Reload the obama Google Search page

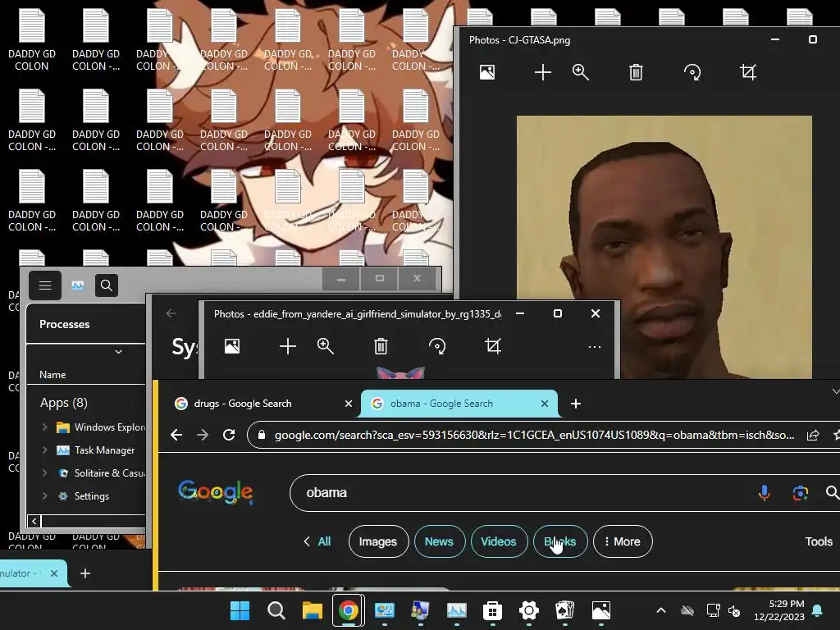tap(229, 435)
